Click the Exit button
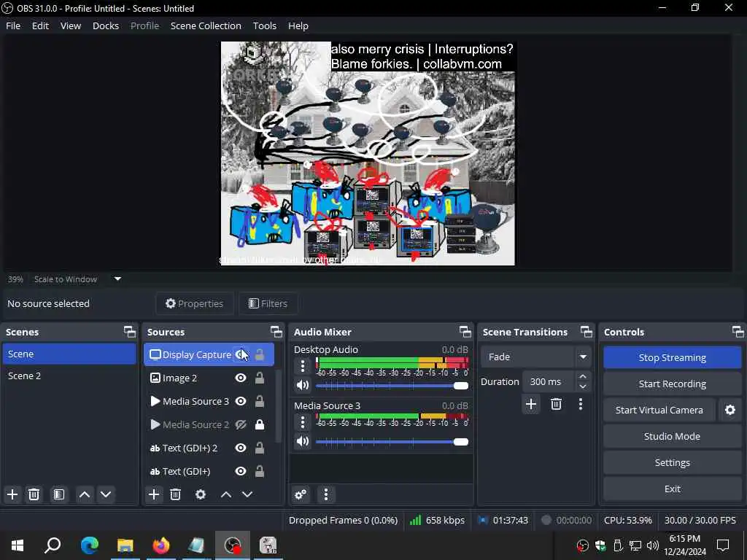Screen dimensions: 747x560 coord(672,489)
